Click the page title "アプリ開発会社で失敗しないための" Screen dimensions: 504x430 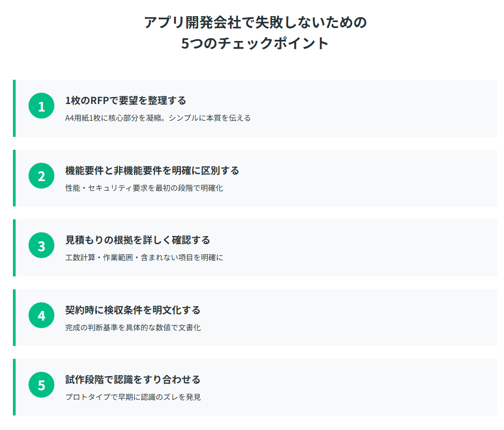click(255, 23)
